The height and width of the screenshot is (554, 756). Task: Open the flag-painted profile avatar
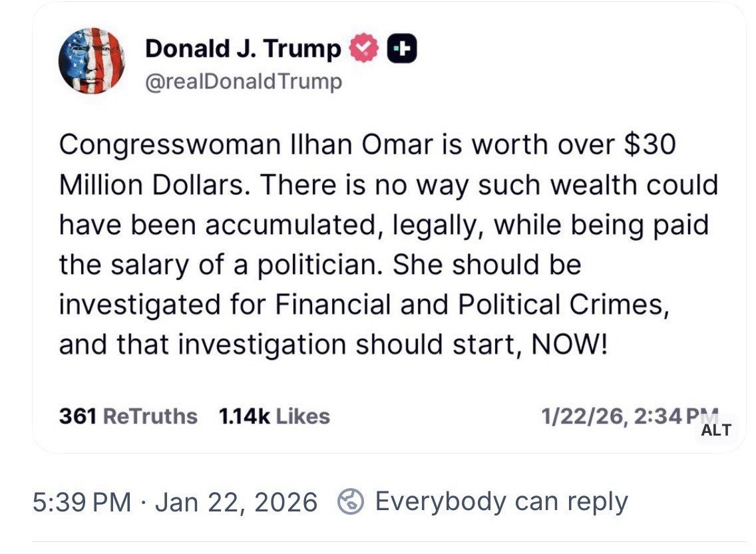91,61
